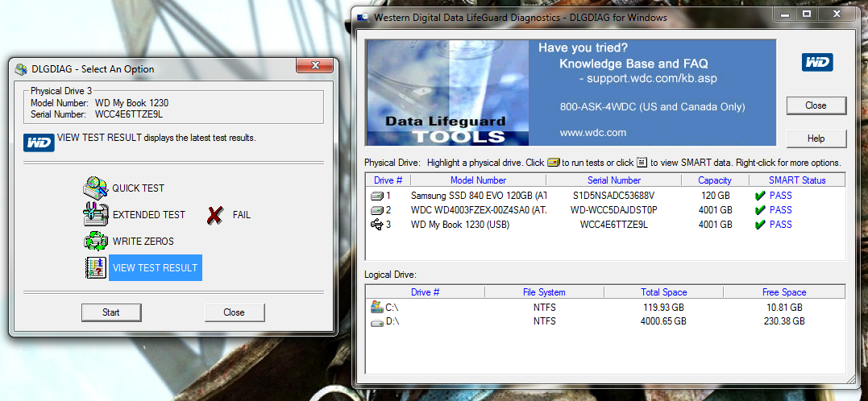Open Help in the diagnostics window
868x401 pixels.
[816, 138]
